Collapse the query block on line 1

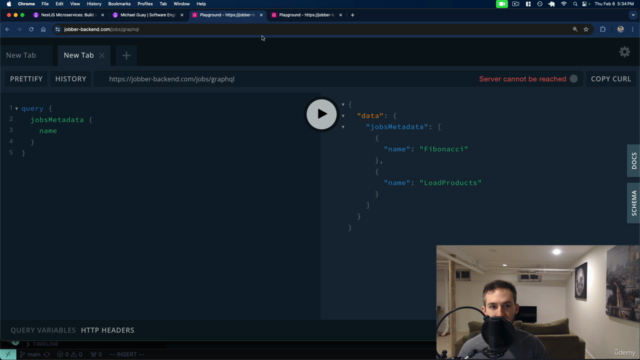(x=16, y=109)
